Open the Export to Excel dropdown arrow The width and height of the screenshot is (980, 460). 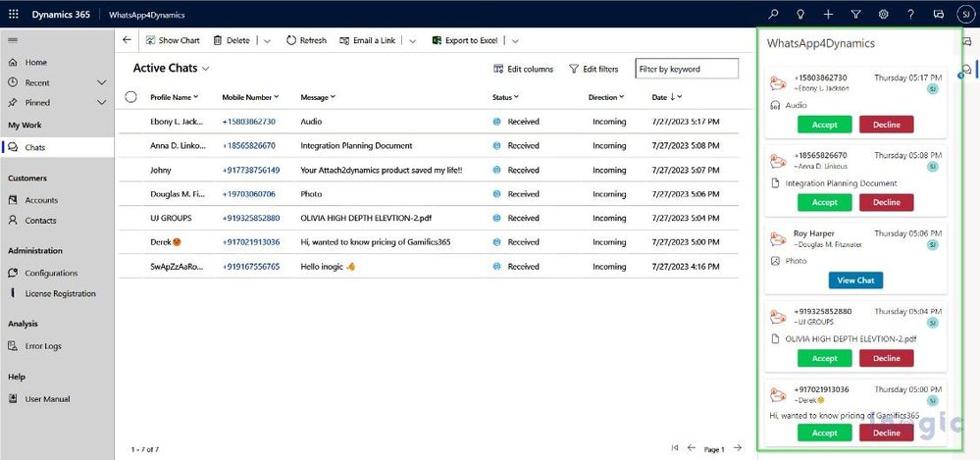point(515,41)
